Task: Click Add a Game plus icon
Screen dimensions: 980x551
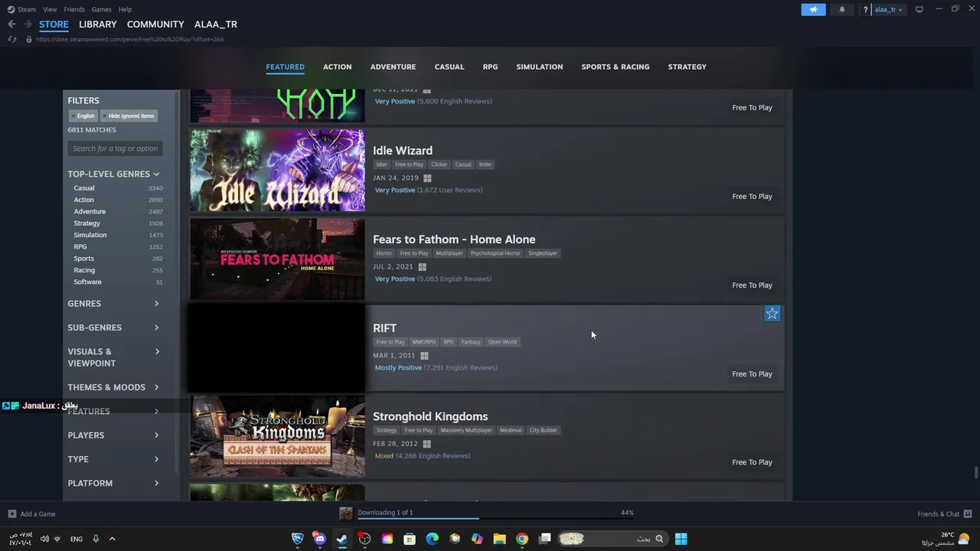Action: [x=11, y=514]
